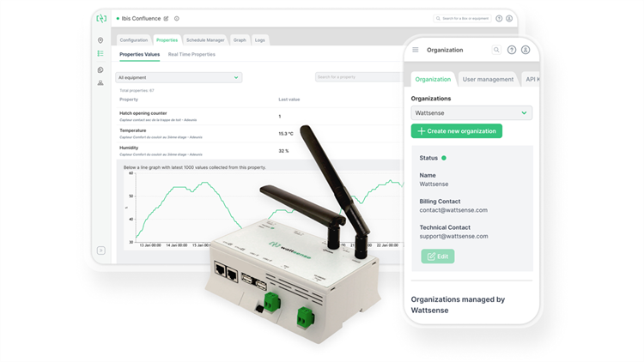Click help icon in Organization panel header

tap(512, 50)
